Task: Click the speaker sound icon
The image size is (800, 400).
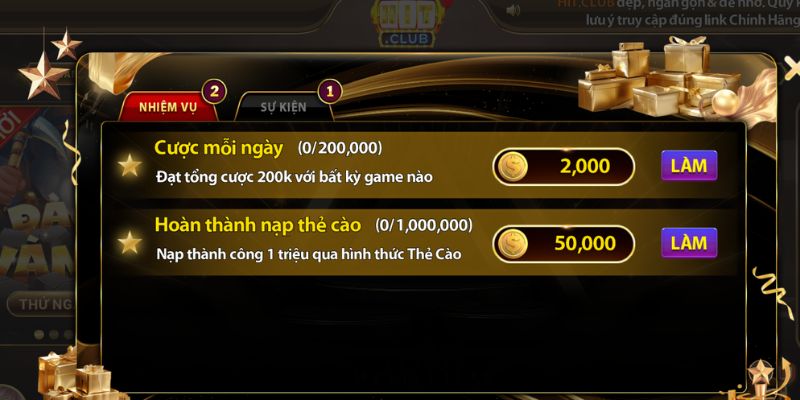Action: (x=513, y=10)
